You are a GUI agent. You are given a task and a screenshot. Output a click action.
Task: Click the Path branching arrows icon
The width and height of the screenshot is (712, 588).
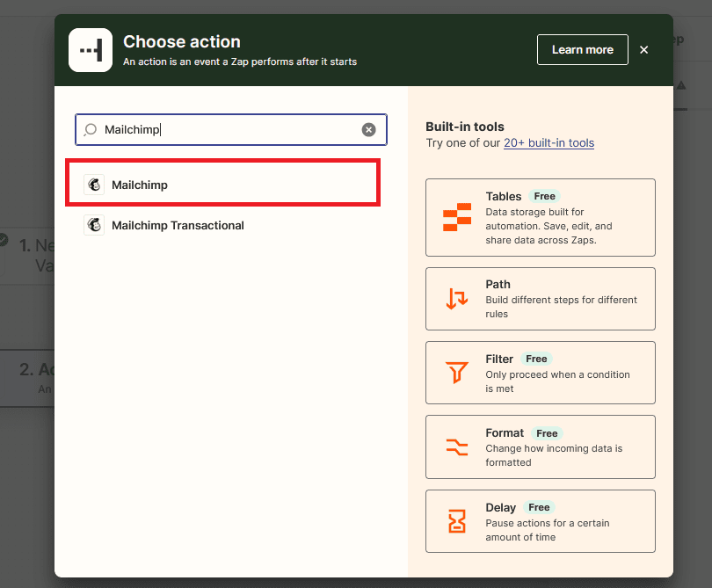pos(457,299)
